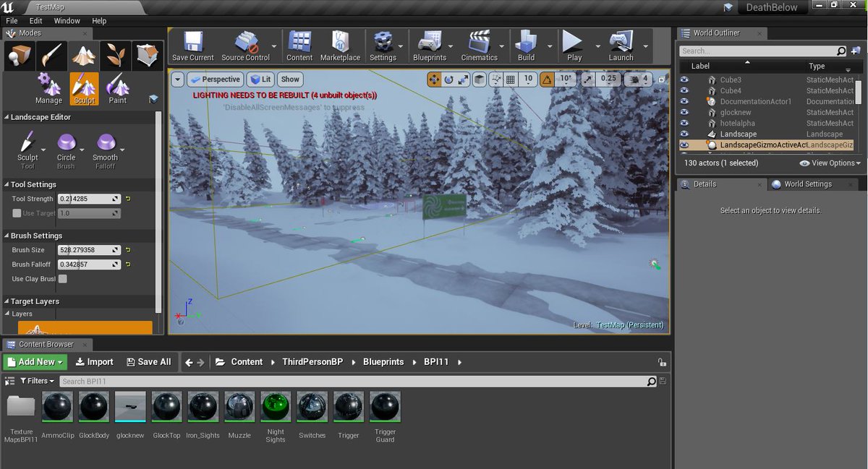Open the Help menu

pyautogui.click(x=99, y=21)
